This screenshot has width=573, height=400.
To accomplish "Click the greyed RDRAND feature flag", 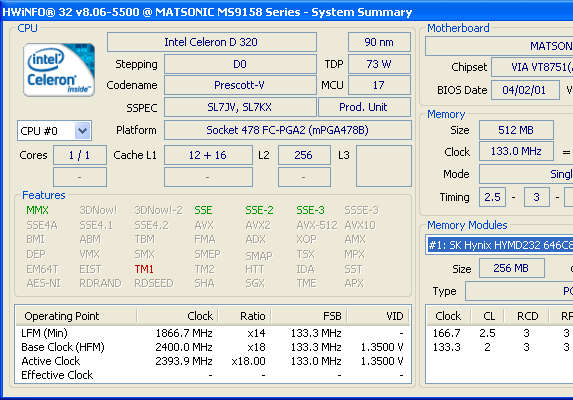I will 100,283.
